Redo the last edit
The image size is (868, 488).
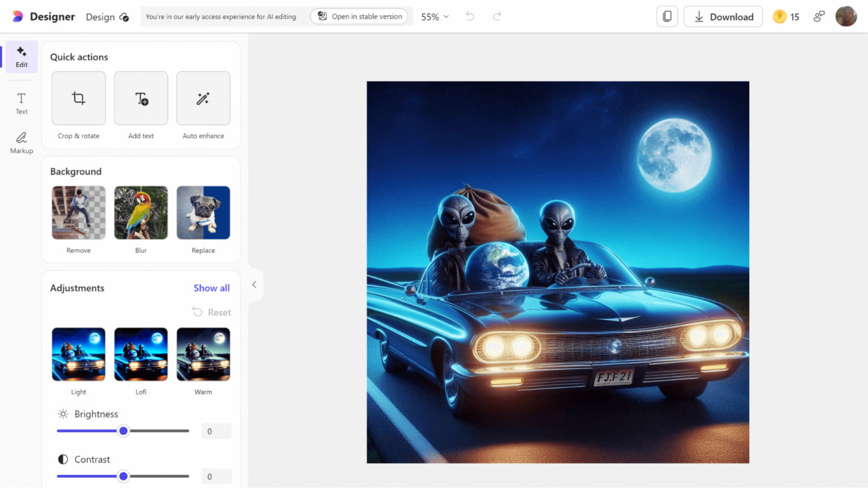(497, 16)
